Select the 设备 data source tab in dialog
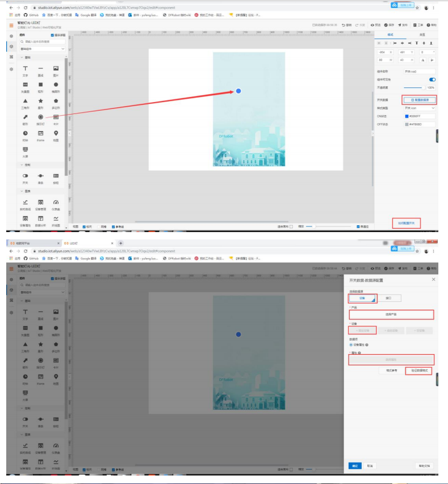The image size is (448, 484). (x=362, y=298)
